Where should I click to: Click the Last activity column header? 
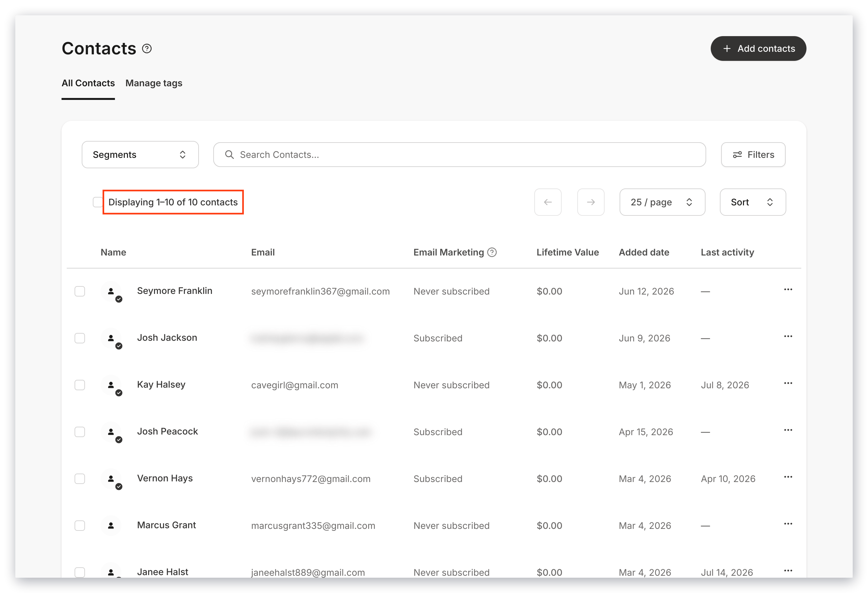[727, 253]
